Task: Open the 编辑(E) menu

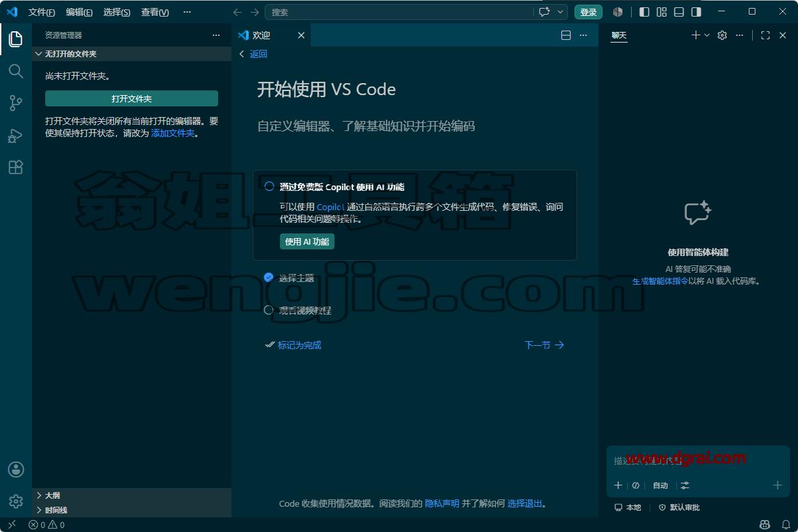Action: coord(79,12)
